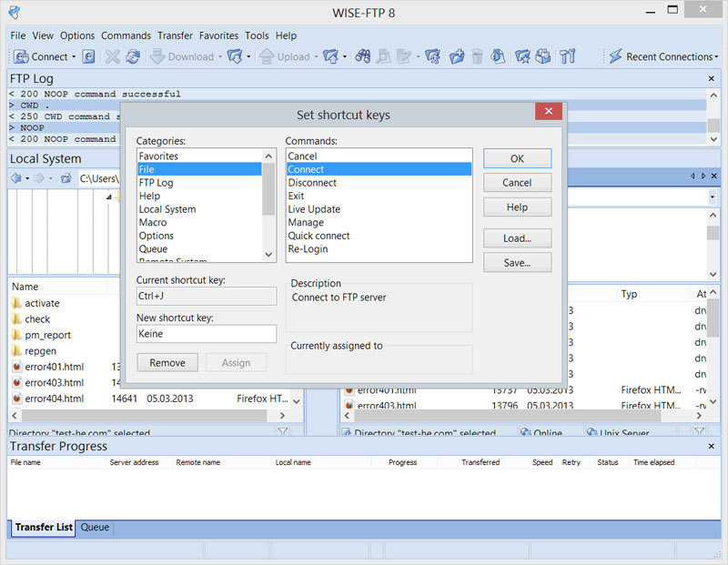Screen dimensions: 728x565
Task: Open the Commands menu
Action: 126,35
